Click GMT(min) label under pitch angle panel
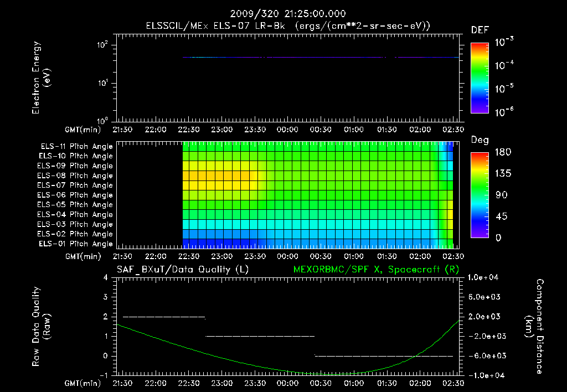The height and width of the screenshot is (392, 567). click(x=83, y=256)
